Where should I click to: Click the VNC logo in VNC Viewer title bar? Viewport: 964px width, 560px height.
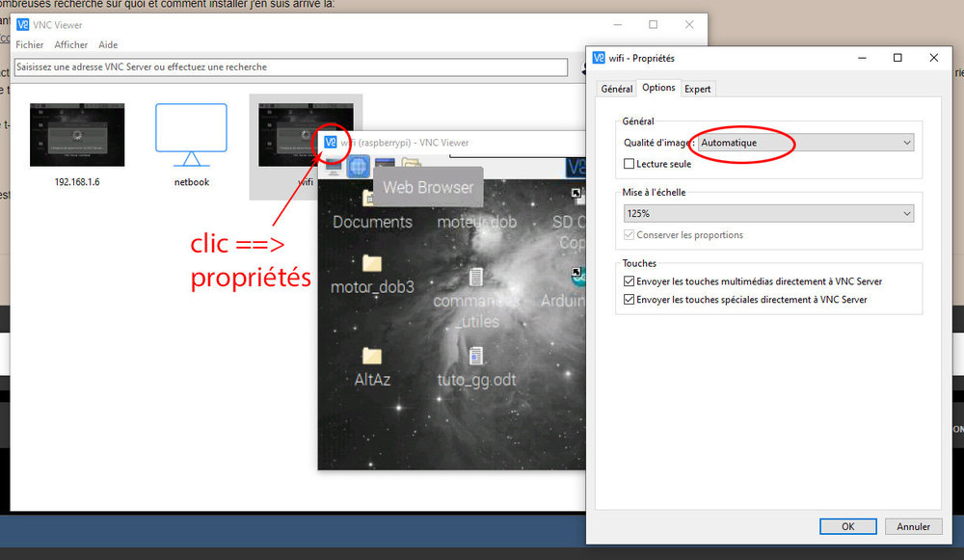[x=23, y=25]
